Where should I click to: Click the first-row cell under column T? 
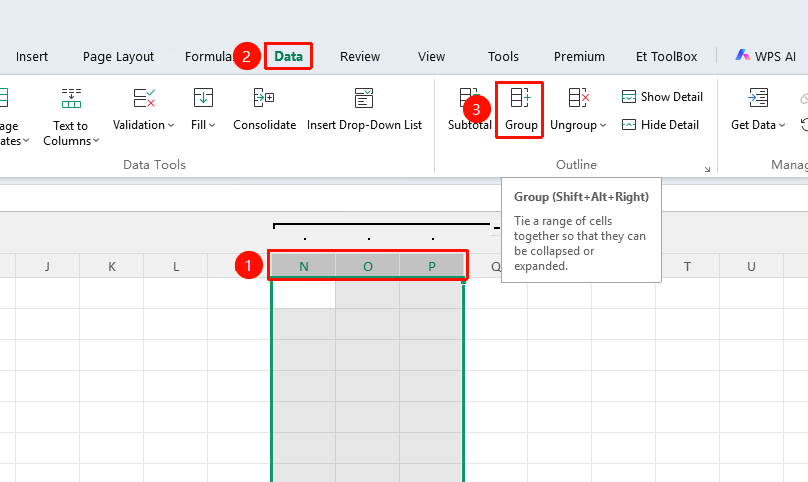pos(687,293)
